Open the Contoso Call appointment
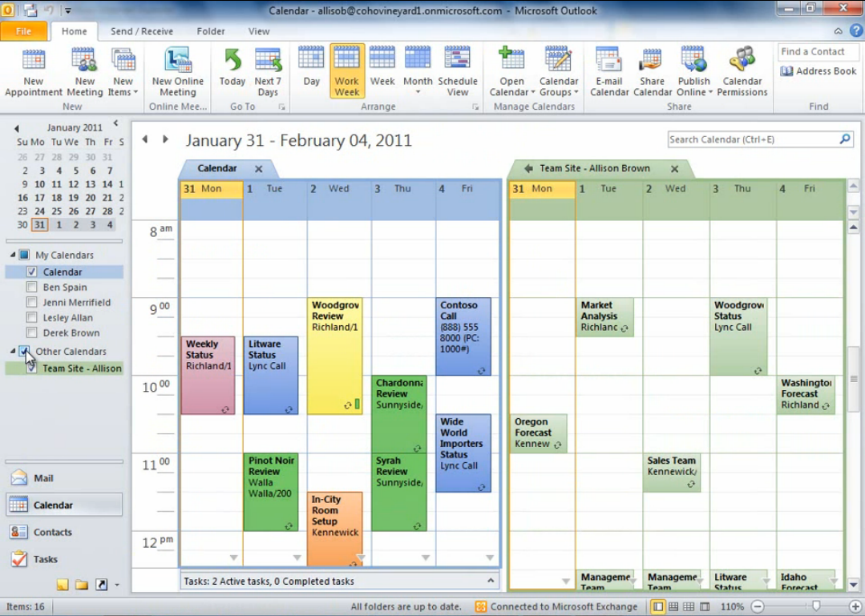The image size is (865, 616). (x=463, y=336)
